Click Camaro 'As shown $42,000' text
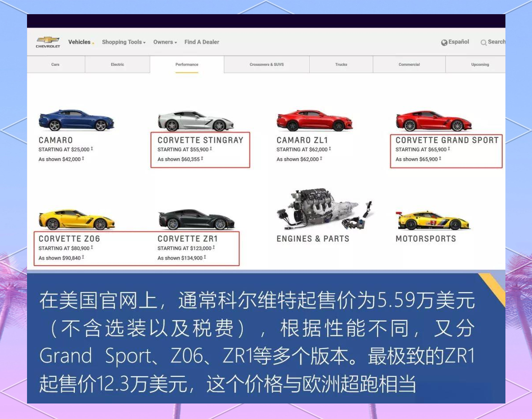Screen dimensions: 532x419 tap(61, 159)
